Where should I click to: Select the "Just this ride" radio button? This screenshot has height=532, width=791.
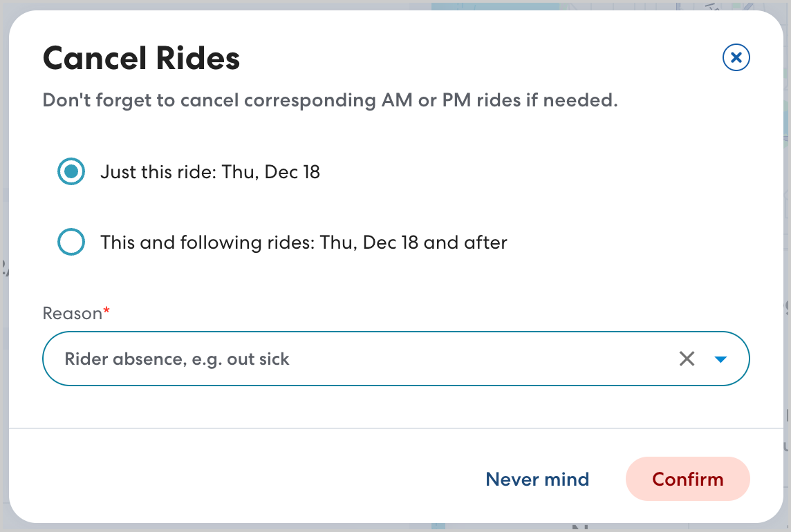coord(71,171)
